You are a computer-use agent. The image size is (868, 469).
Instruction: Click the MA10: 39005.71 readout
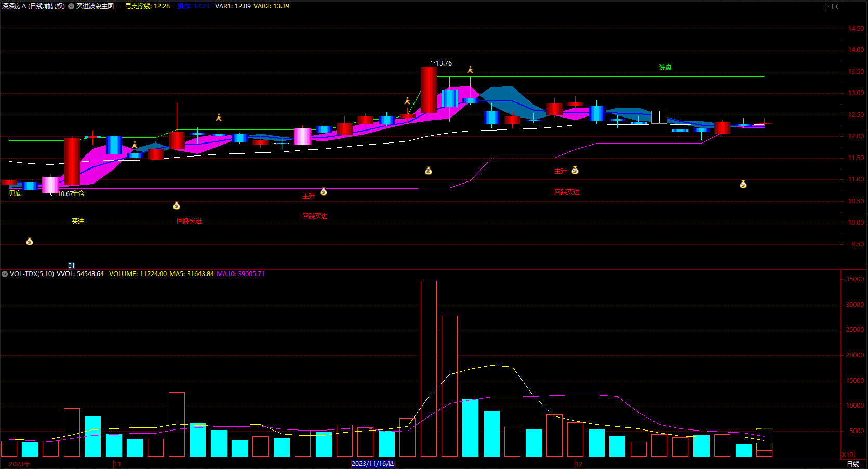[x=241, y=274]
